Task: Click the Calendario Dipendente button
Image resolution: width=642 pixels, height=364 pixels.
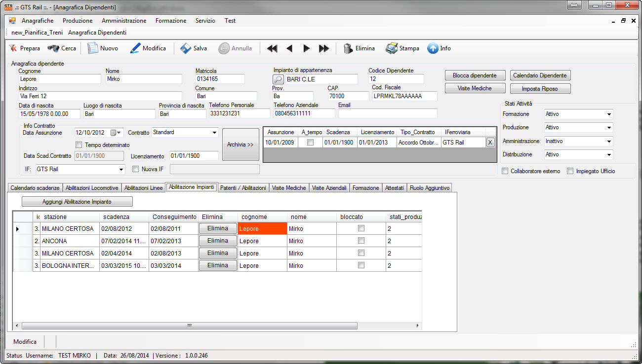Action: 540,75
